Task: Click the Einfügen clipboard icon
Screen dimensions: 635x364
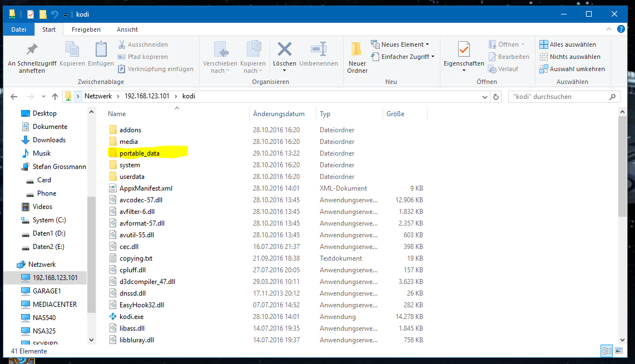Action: pos(101,54)
